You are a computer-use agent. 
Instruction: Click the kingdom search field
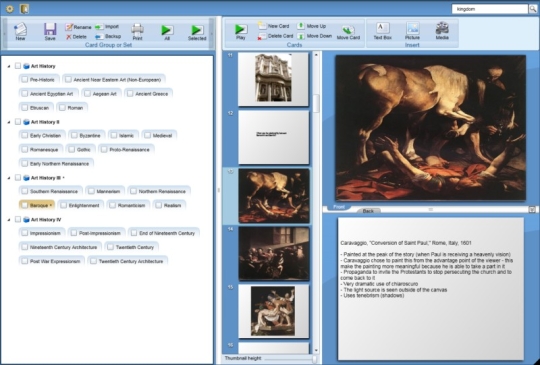(490, 9)
